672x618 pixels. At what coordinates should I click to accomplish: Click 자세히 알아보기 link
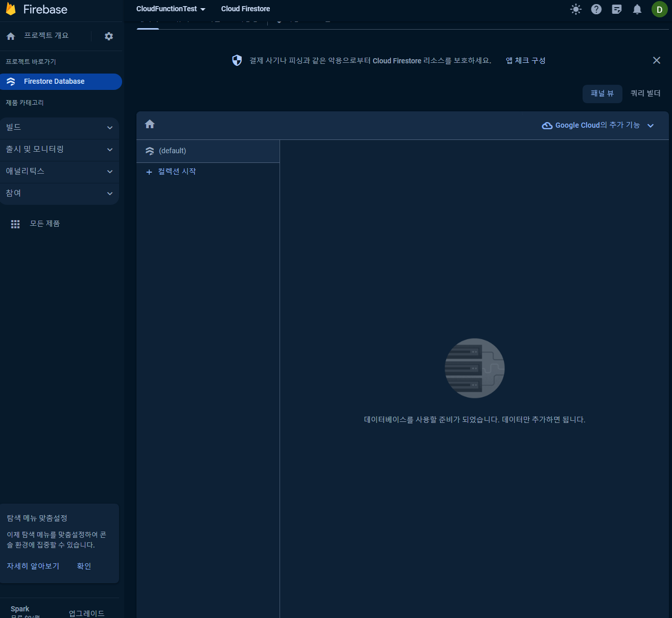(x=33, y=566)
